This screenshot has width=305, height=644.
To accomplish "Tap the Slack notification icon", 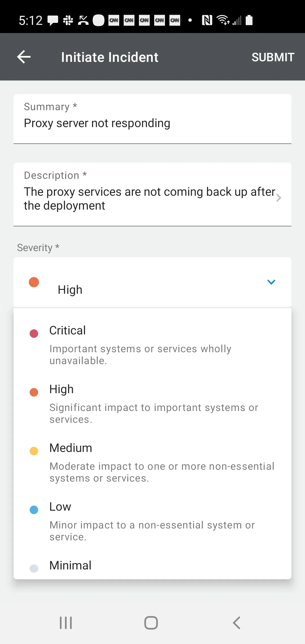I will pyautogui.click(x=68, y=20).
